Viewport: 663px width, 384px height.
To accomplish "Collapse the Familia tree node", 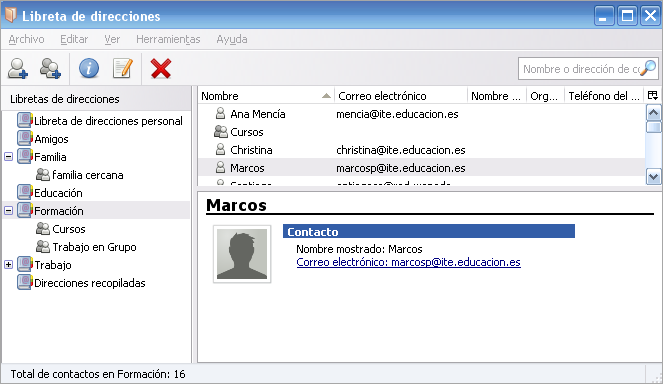I will (x=8, y=156).
